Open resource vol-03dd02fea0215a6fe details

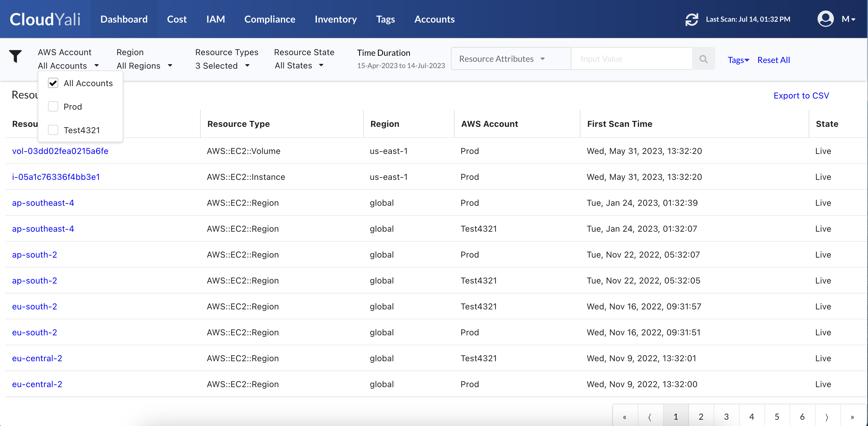tap(60, 151)
